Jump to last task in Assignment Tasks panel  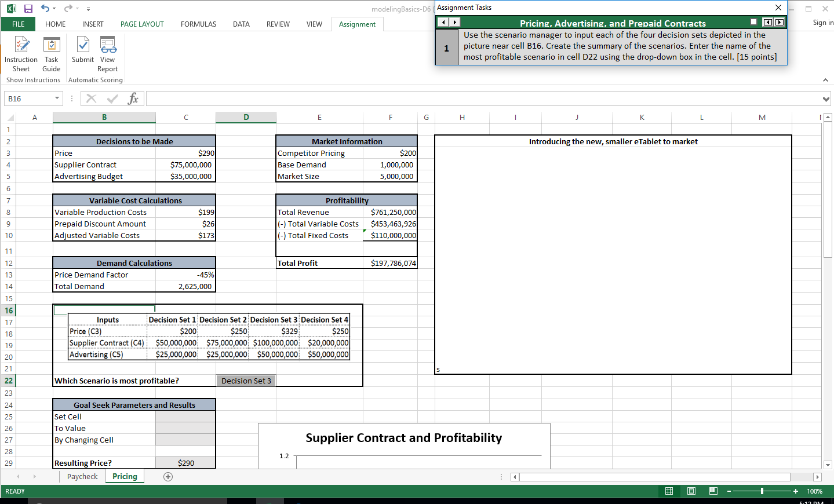(780, 22)
